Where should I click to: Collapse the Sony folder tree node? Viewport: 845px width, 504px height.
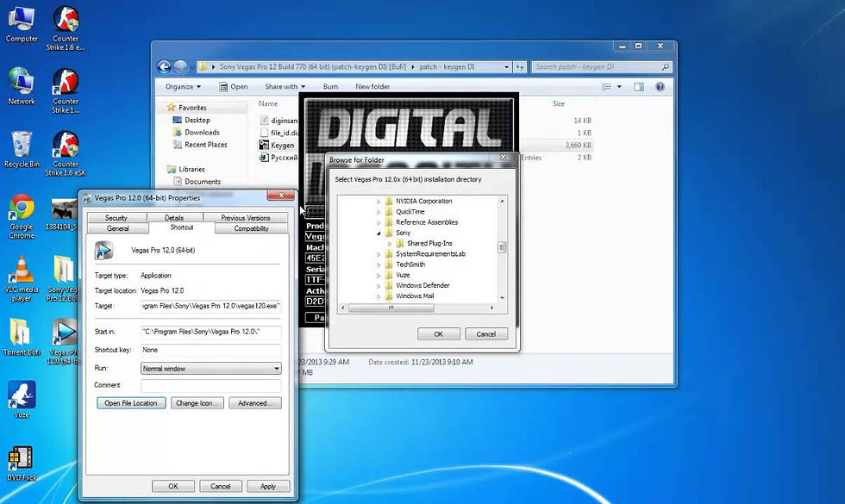pyautogui.click(x=379, y=233)
